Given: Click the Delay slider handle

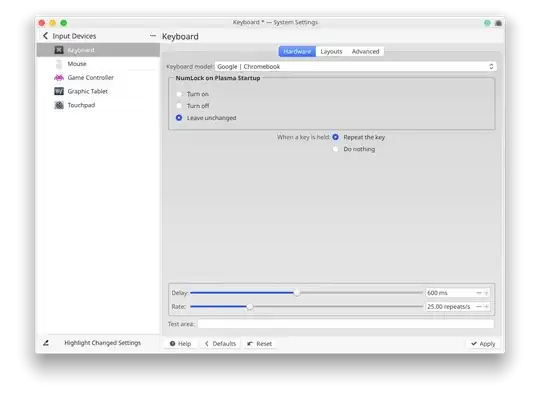Looking at the screenshot, I should (297, 293).
